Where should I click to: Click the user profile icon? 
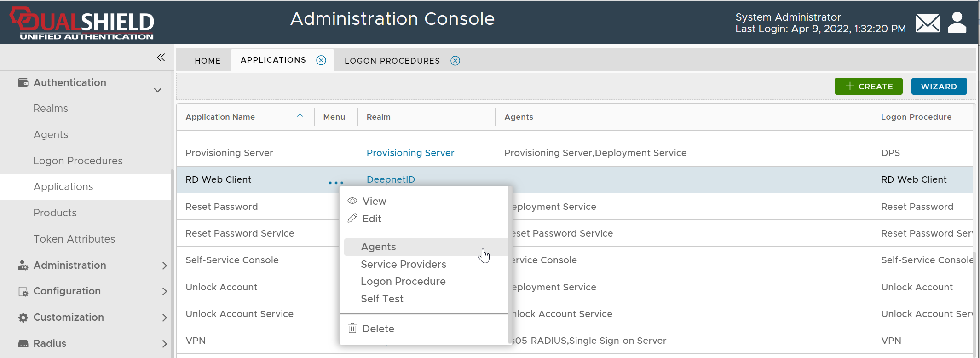[957, 23]
